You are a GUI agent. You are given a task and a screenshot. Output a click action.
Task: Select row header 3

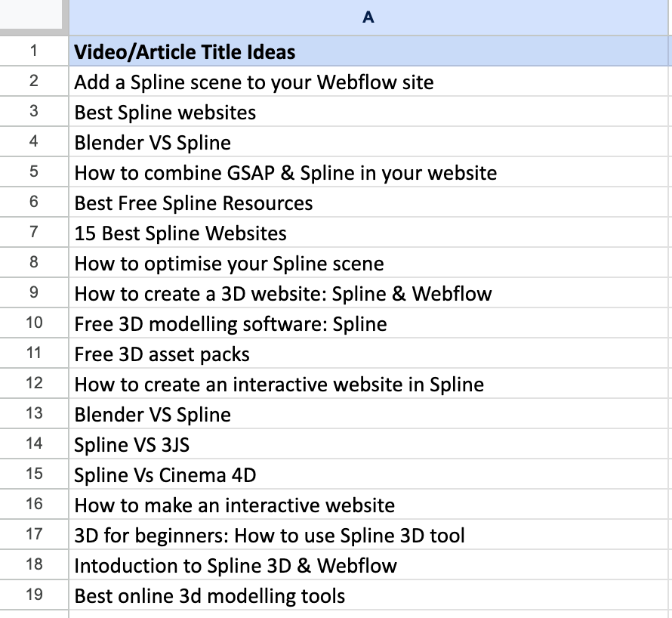[x=34, y=112]
